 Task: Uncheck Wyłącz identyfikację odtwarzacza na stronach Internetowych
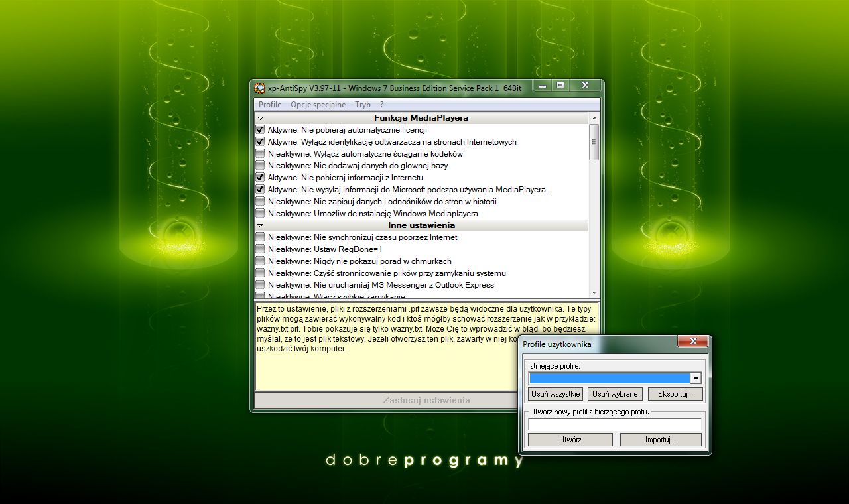[x=260, y=142]
